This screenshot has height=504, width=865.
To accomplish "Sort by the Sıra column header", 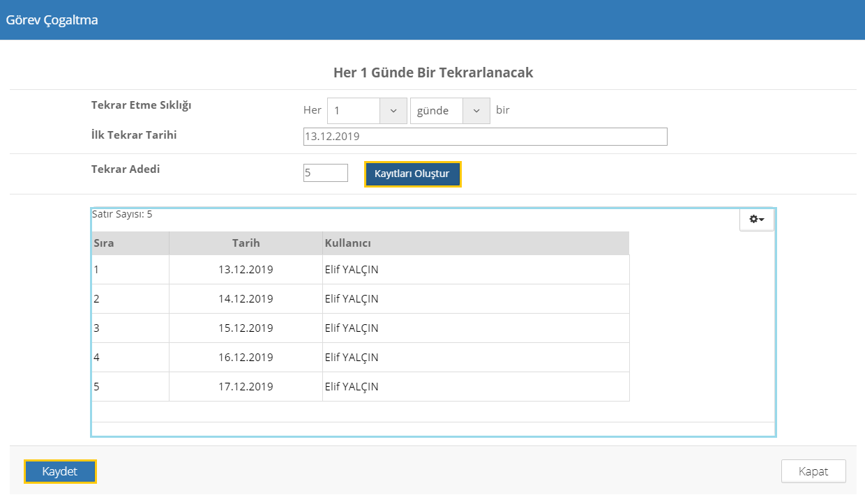I will click(x=104, y=243).
